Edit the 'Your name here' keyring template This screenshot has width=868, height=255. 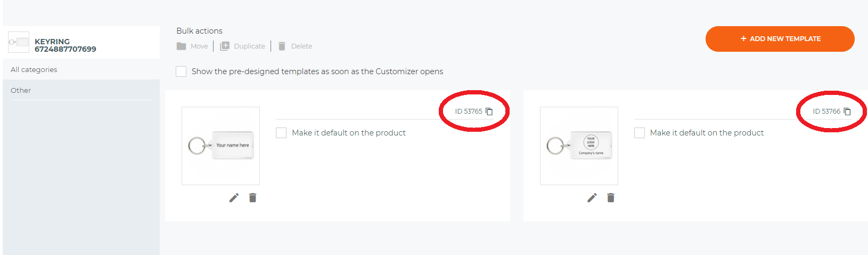point(234,198)
